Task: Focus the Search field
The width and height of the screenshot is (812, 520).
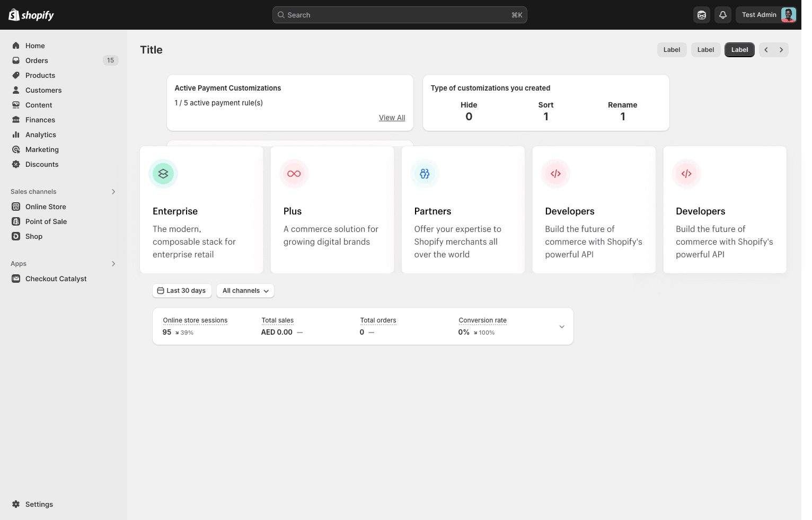Action: point(400,15)
